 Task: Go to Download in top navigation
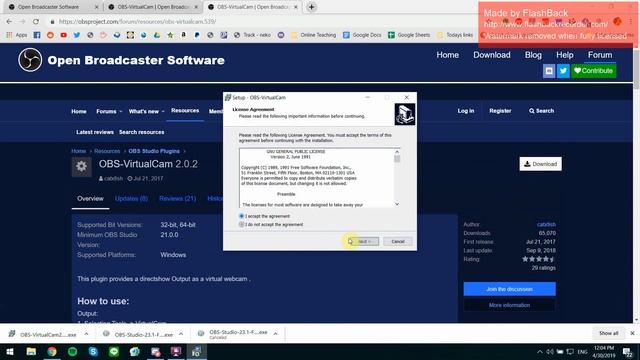[491, 55]
